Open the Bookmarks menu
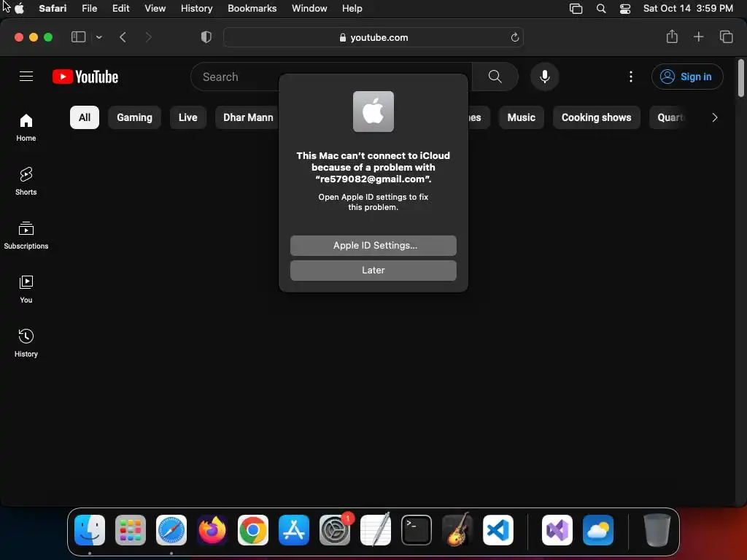The width and height of the screenshot is (747, 560). pos(252,8)
